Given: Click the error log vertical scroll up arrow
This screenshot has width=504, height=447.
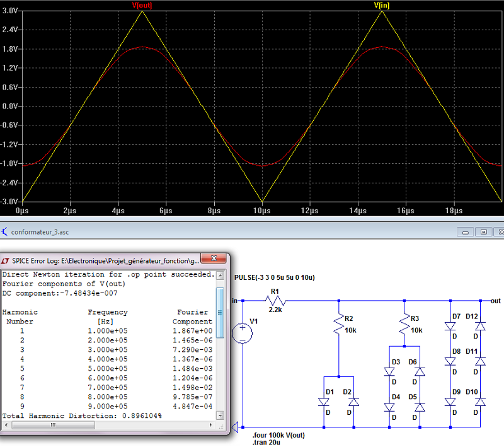Looking at the screenshot, I should [x=220, y=276].
